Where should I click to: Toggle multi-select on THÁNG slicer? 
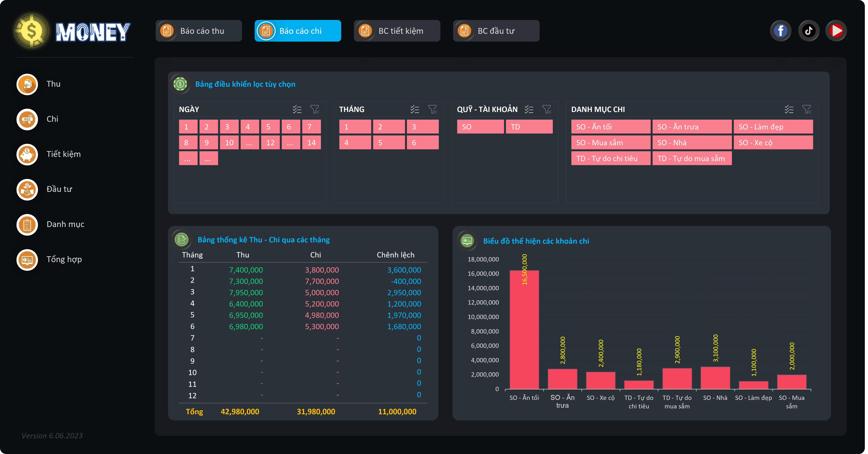(x=415, y=109)
